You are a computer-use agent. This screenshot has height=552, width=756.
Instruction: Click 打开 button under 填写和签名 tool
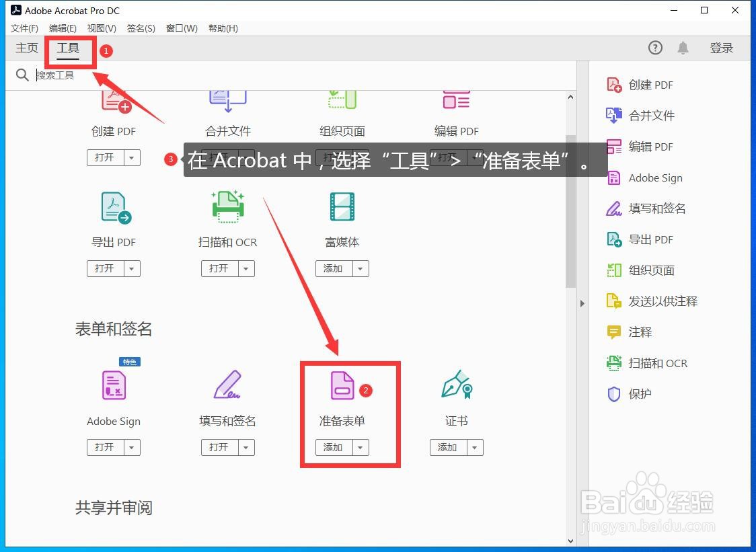tap(219, 447)
